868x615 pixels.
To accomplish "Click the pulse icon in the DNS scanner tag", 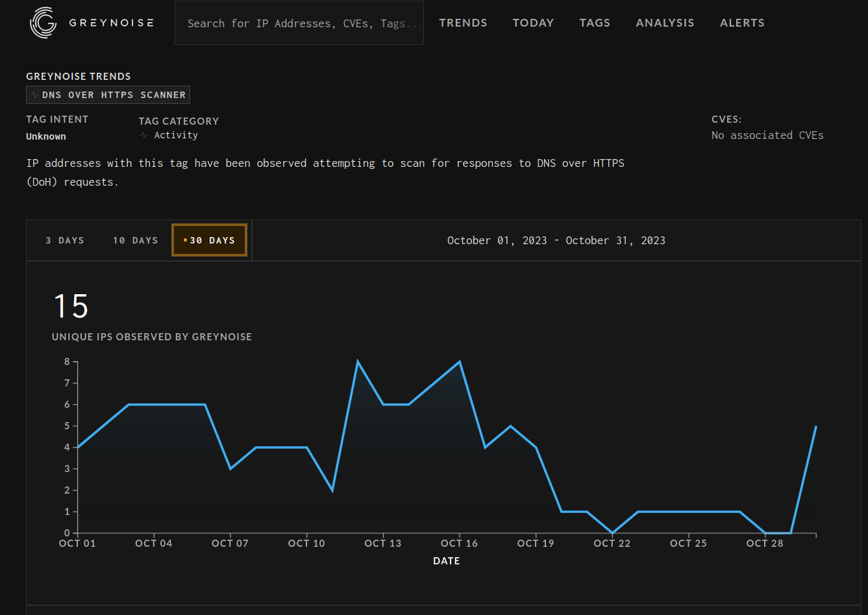I will 34,95.
